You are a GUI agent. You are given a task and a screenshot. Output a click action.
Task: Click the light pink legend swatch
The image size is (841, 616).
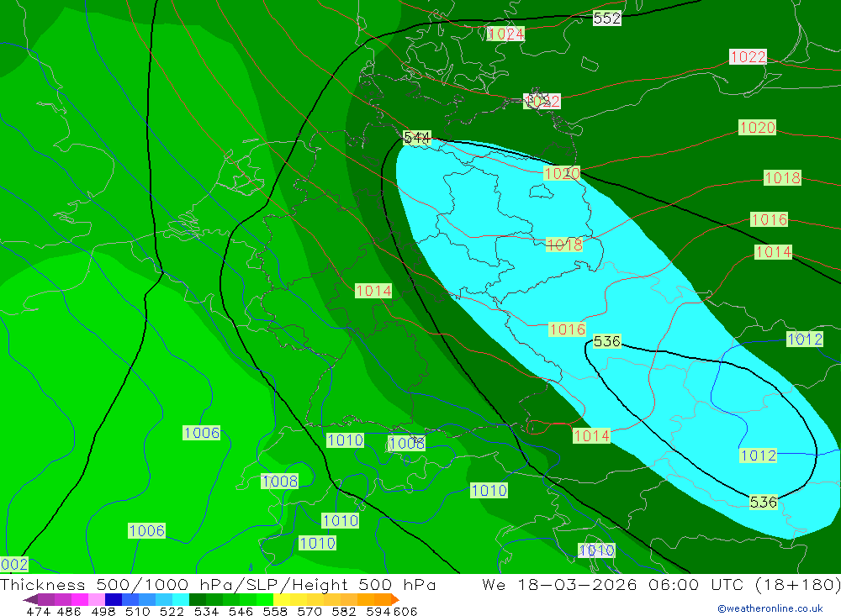pyautogui.click(x=96, y=599)
